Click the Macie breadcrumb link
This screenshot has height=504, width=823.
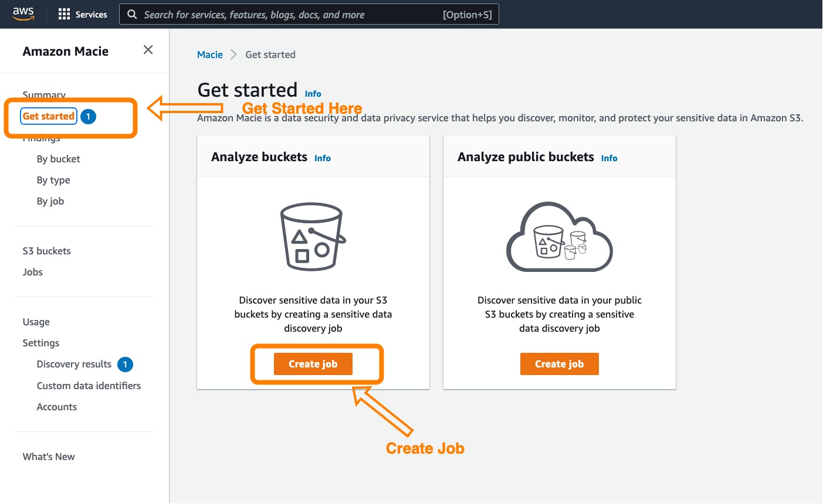210,55
